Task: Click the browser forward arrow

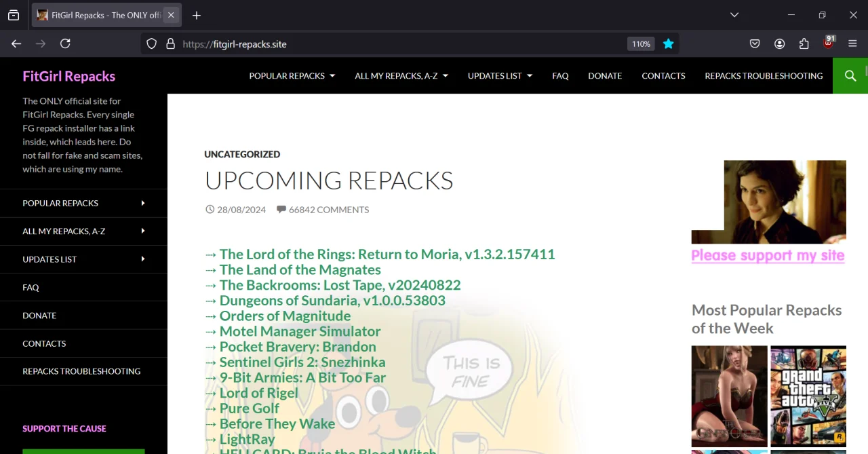Action: pyautogui.click(x=41, y=43)
